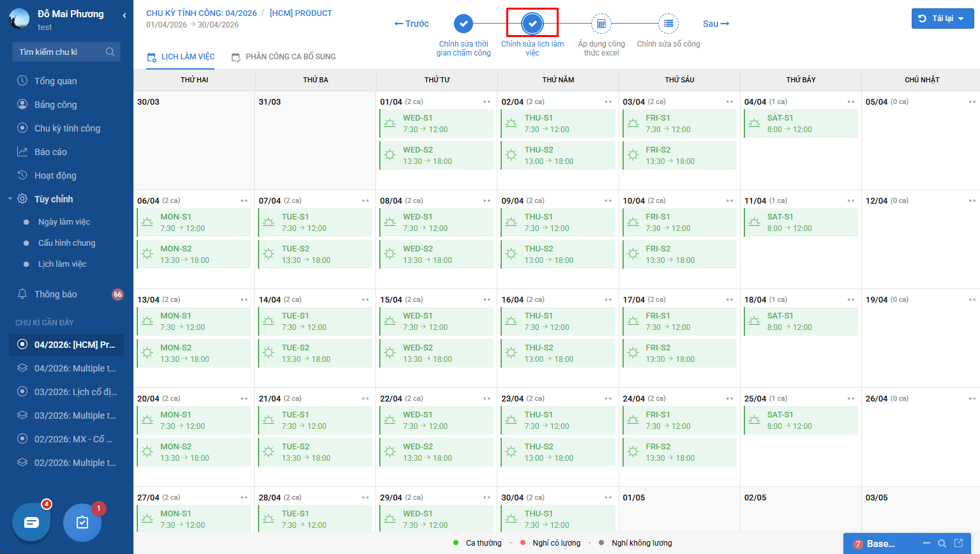Screen dimensions: 980x554
Task: Open Báo cáo reports
Action: pyautogui.click(x=50, y=152)
